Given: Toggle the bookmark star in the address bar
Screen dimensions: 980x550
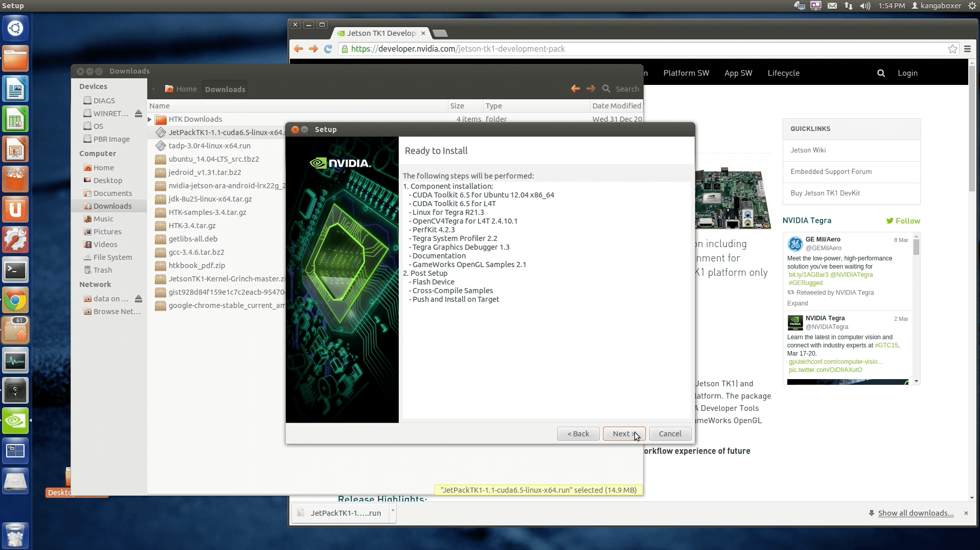Looking at the screenshot, I should click(952, 49).
